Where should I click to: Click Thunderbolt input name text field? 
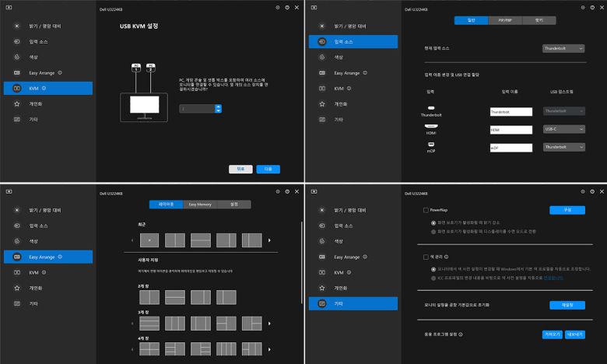511,112
